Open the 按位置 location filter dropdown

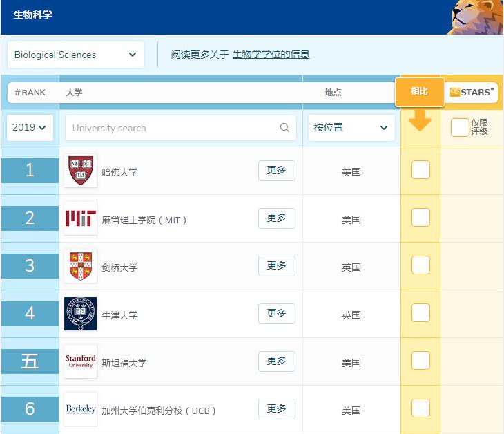(351, 128)
